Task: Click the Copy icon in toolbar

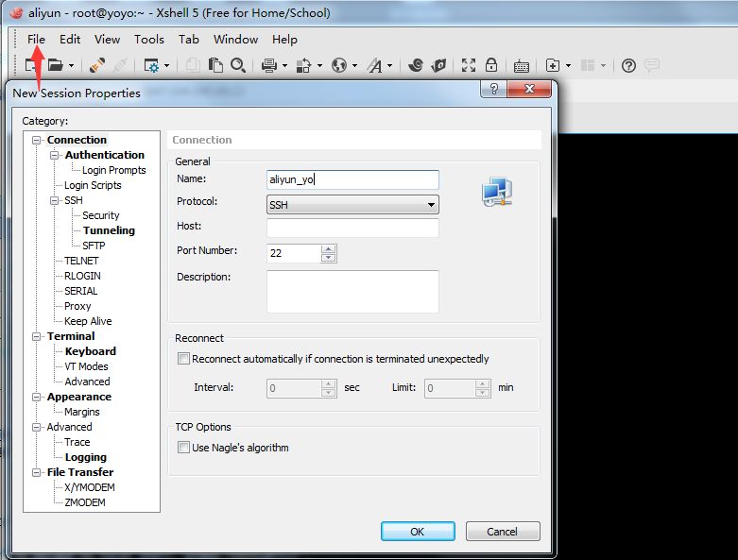Action: (193, 65)
